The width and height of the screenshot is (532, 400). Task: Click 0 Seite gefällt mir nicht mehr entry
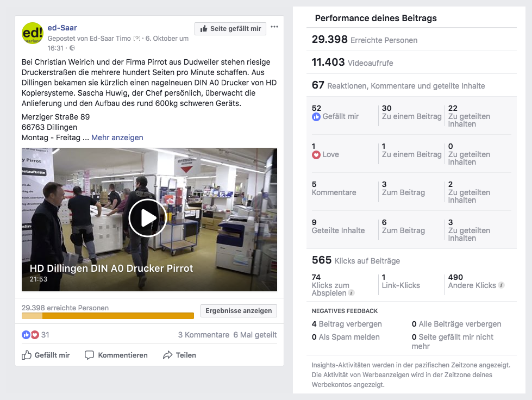[x=452, y=342]
